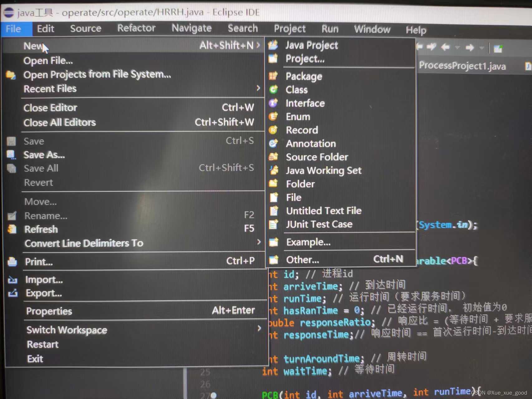Viewport: 532px width, 399px height.
Task: Click the Export icon
Action: click(13, 293)
